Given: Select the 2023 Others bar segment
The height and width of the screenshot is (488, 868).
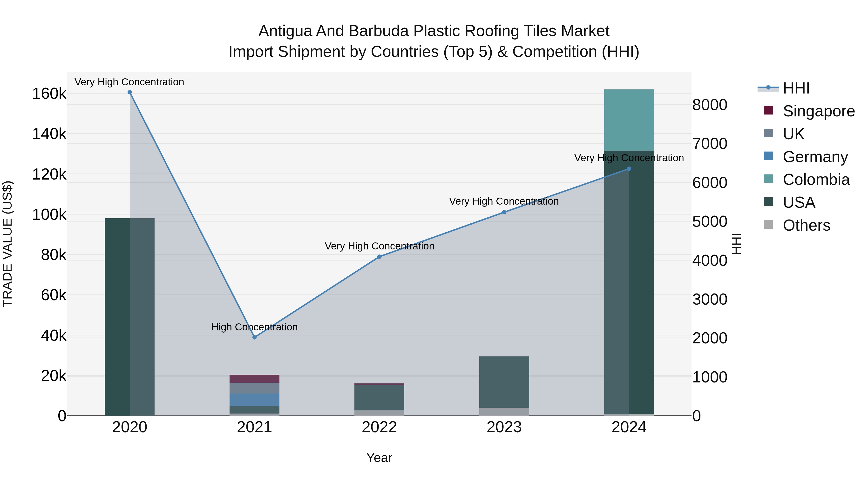Looking at the screenshot, I should [x=504, y=412].
